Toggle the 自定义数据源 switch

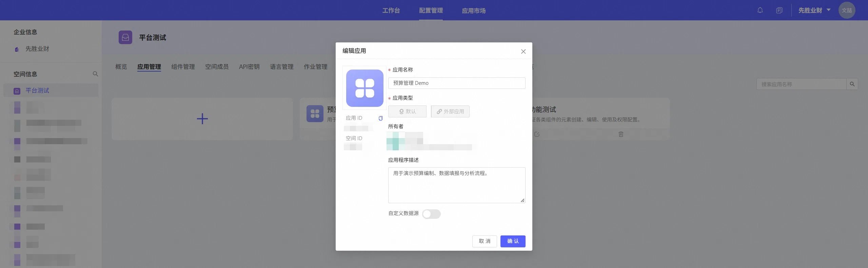431,214
